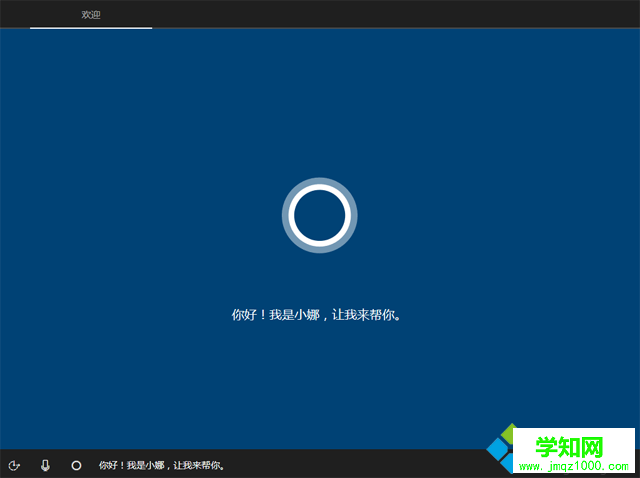This screenshot has width=640, height=478.
Task: Click the small Cortana circle icon
Action: coord(76,465)
